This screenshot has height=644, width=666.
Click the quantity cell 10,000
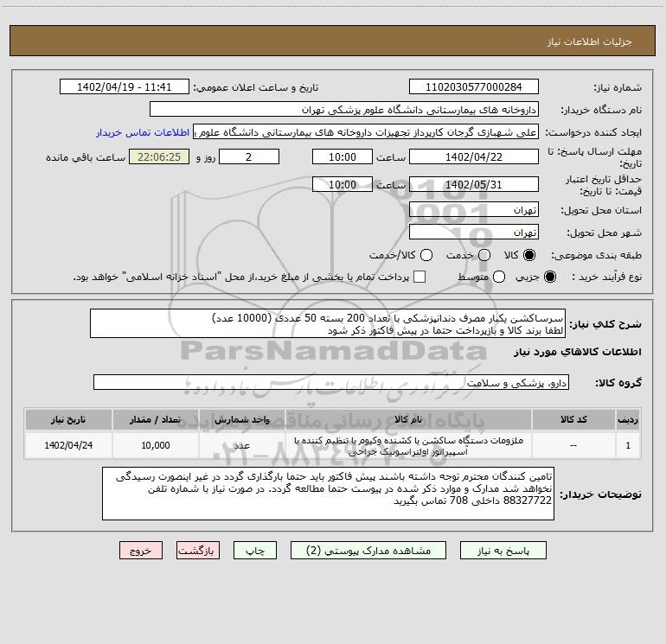tap(156, 445)
